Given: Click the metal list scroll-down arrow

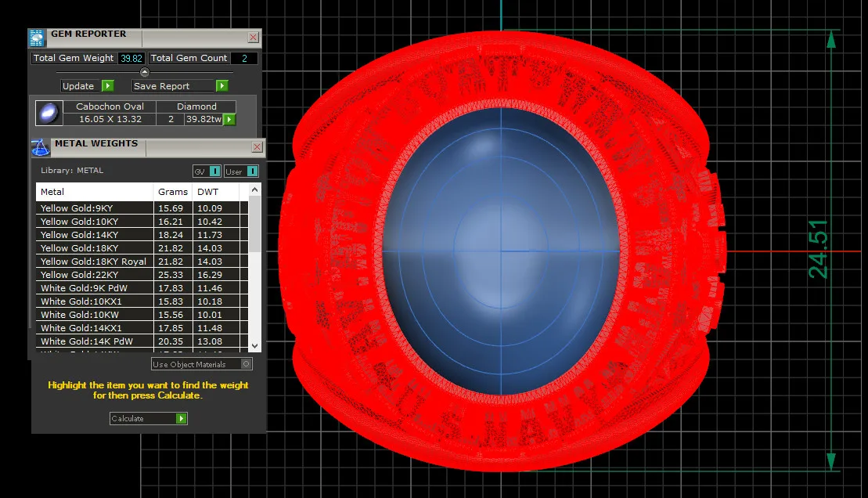Looking at the screenshot, I should [x=254, y=345].
